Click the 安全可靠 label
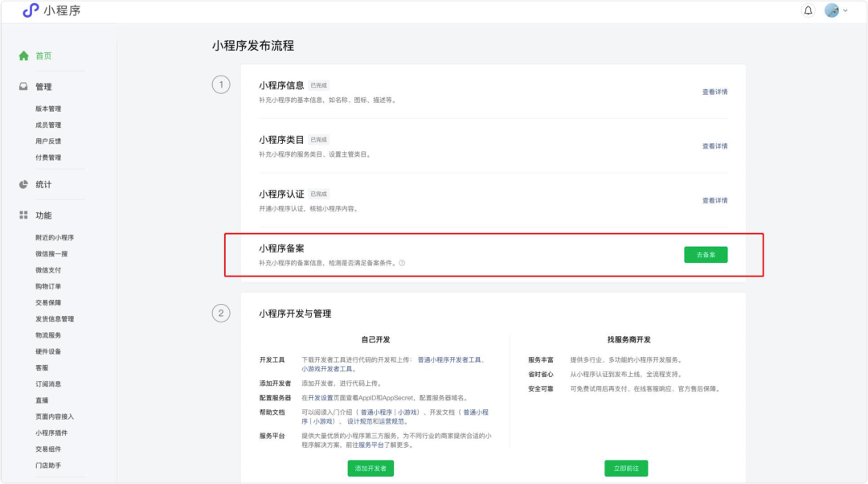 (x=540, y=389)
